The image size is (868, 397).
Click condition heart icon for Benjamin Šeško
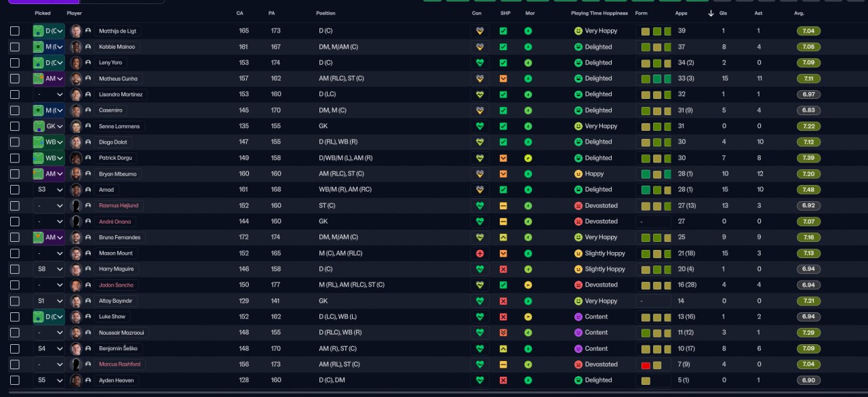[480, 349]
